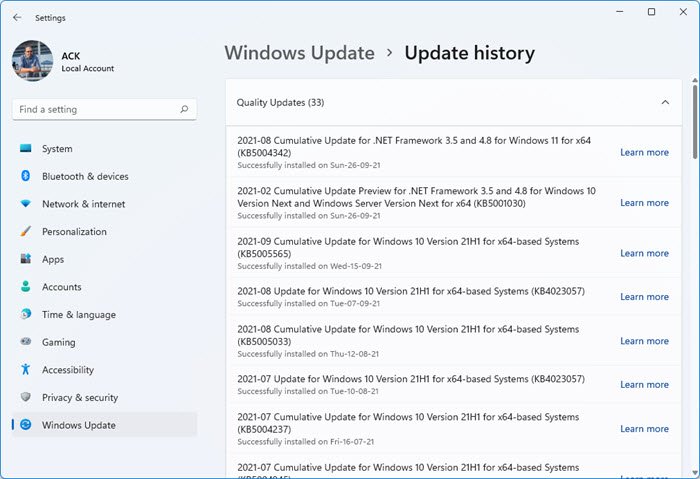Screen dimensions: 700x479
Task: Select the Apps icon in sidebar
Action: (x=26, y=259)
